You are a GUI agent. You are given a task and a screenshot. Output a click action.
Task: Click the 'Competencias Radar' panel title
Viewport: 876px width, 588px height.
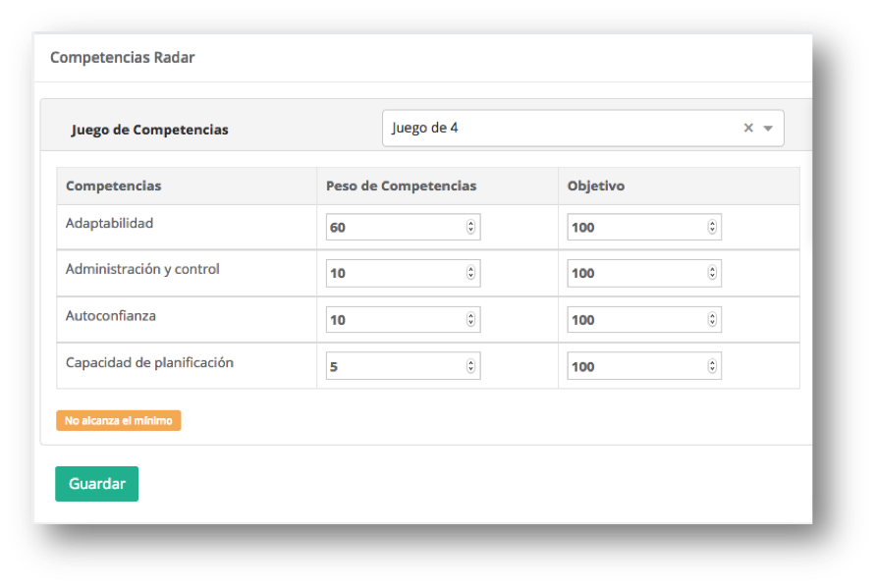(x=123, y=58)
